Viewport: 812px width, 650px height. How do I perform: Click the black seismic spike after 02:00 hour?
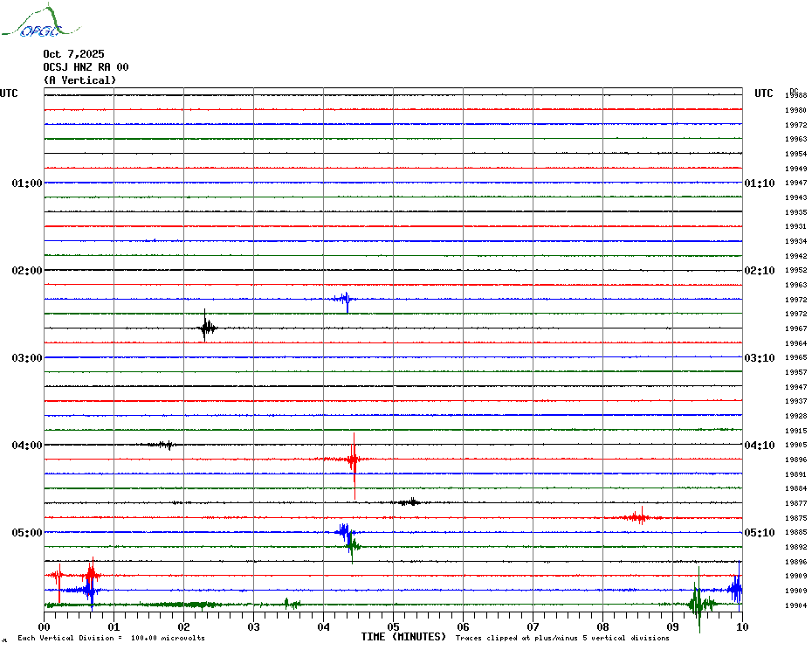click(x=206, y=328)
